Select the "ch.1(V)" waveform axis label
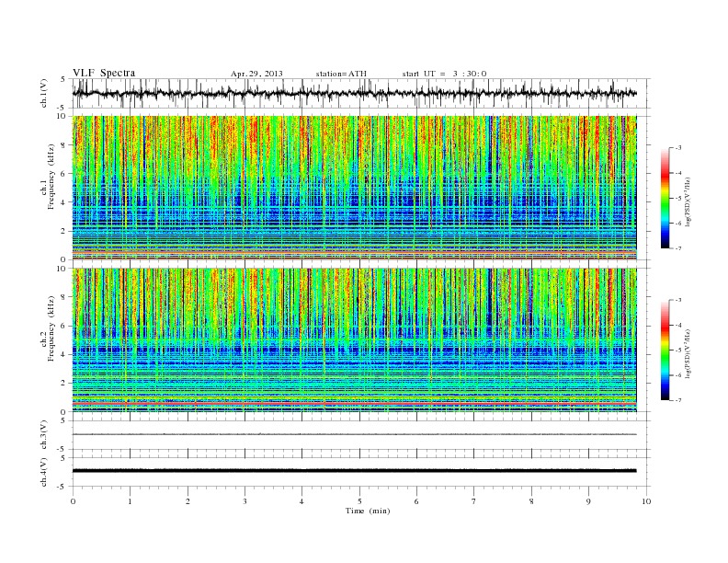Screen dimensions: 728x563 (x=44, y=93)
